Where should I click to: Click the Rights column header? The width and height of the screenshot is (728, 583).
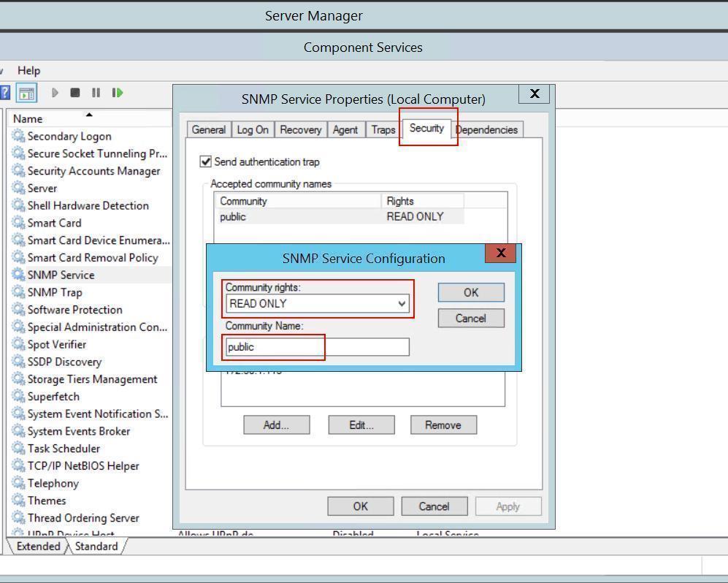coord(423,201)
